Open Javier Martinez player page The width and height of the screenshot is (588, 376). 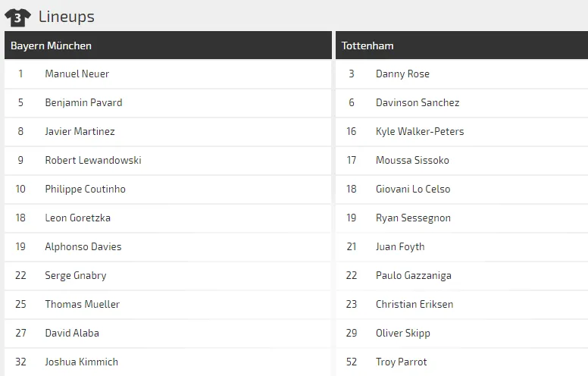pyautogui.click(x=80, y=131)
